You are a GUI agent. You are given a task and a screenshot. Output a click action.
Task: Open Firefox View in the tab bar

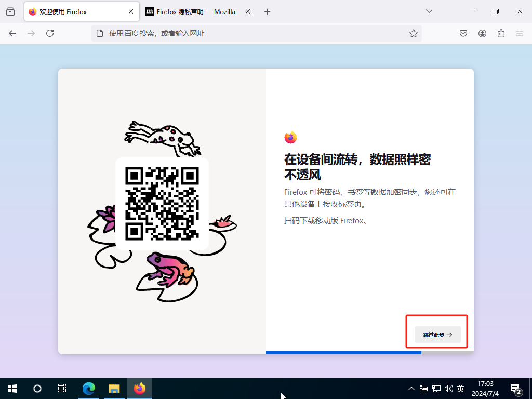click(10, 11)
